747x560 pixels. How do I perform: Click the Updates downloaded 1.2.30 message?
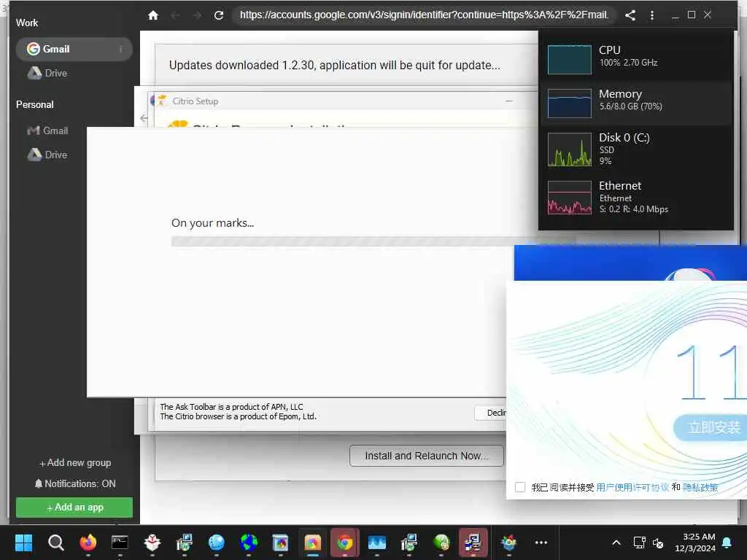point(334,65)
